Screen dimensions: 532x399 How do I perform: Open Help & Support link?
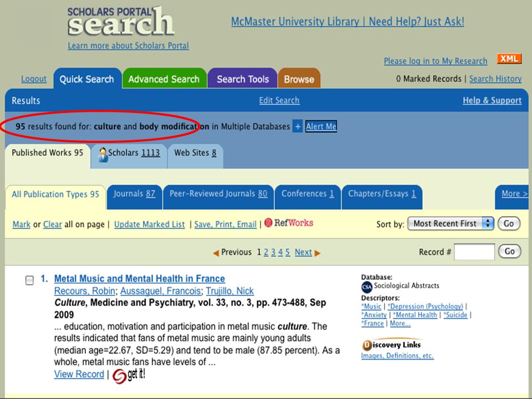492,100
